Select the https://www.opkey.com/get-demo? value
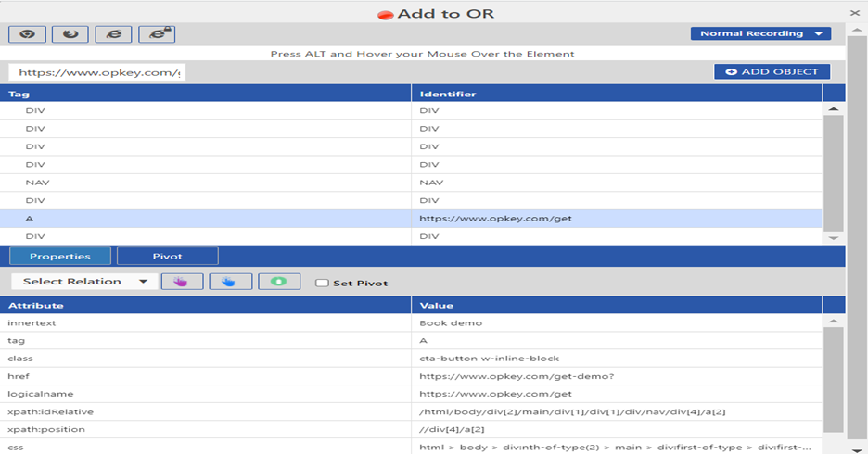 (617, 376)
